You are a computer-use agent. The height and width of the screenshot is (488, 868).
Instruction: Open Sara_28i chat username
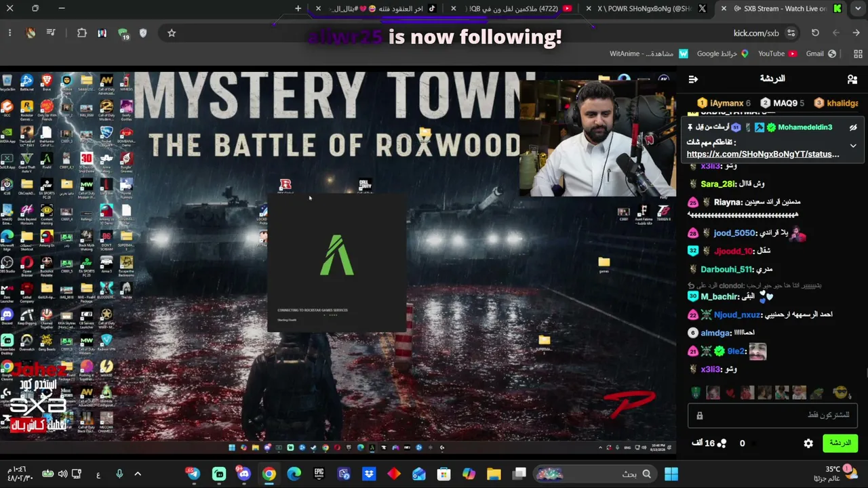pyautogui.click(x=718, y=184)
